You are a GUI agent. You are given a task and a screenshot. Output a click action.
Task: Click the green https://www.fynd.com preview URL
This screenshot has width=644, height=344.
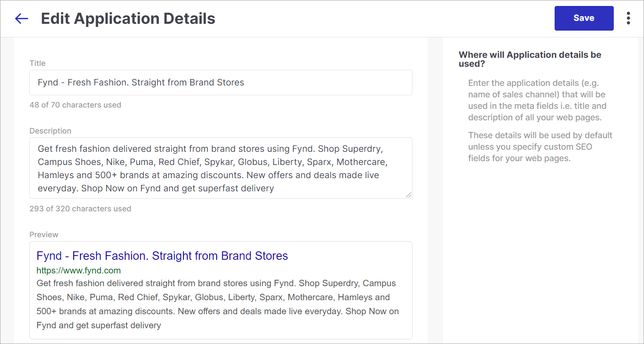coord(79,270)
